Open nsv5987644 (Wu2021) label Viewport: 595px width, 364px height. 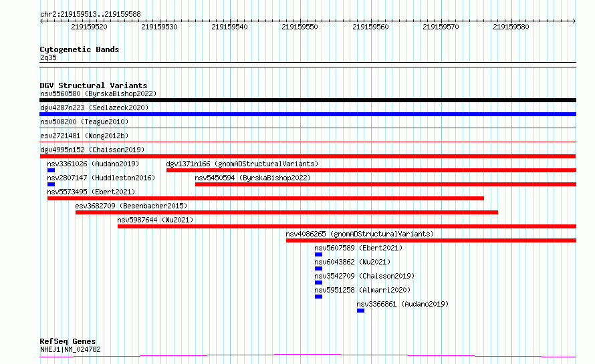[155, 220]
